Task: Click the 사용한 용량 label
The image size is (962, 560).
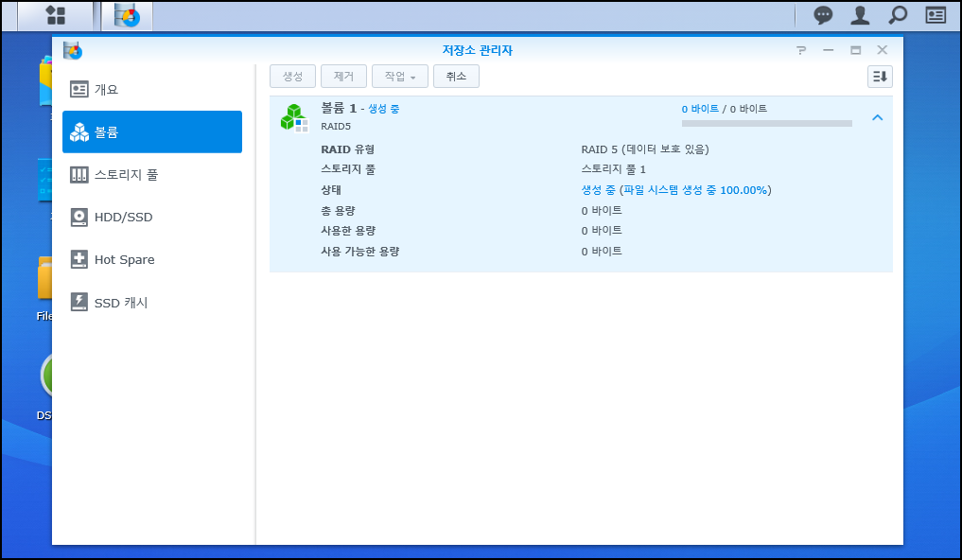Action: tap(348, 231)
